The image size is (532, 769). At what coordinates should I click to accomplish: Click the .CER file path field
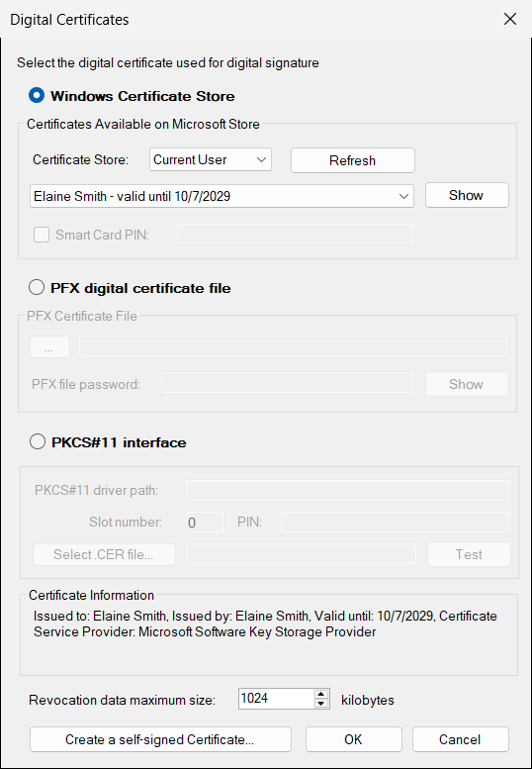302,554
